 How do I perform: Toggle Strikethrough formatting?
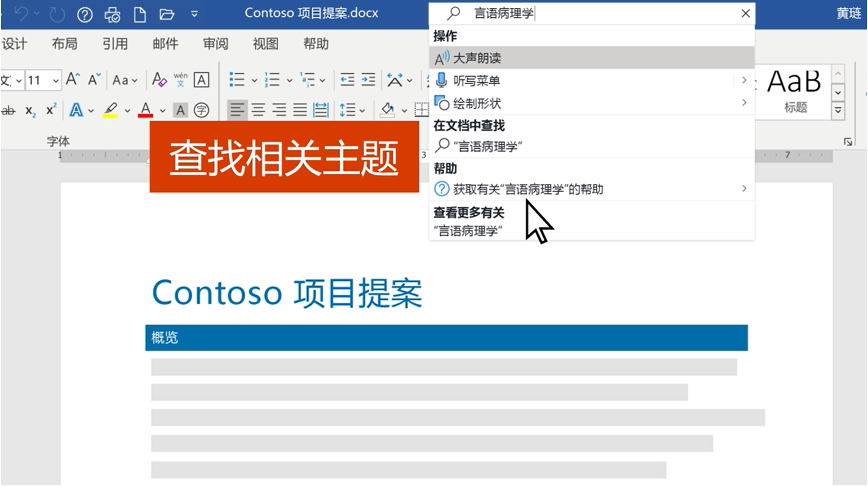[x=8, y=110]
